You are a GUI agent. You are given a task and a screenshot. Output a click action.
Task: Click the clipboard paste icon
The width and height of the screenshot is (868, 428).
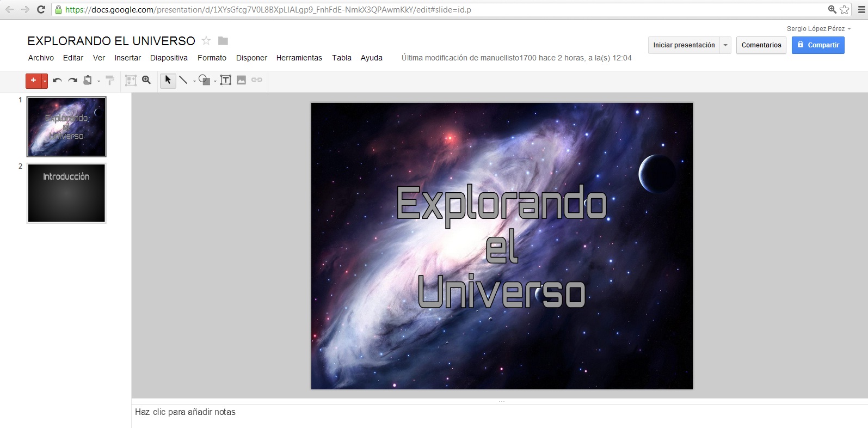[x=88, y=80]
